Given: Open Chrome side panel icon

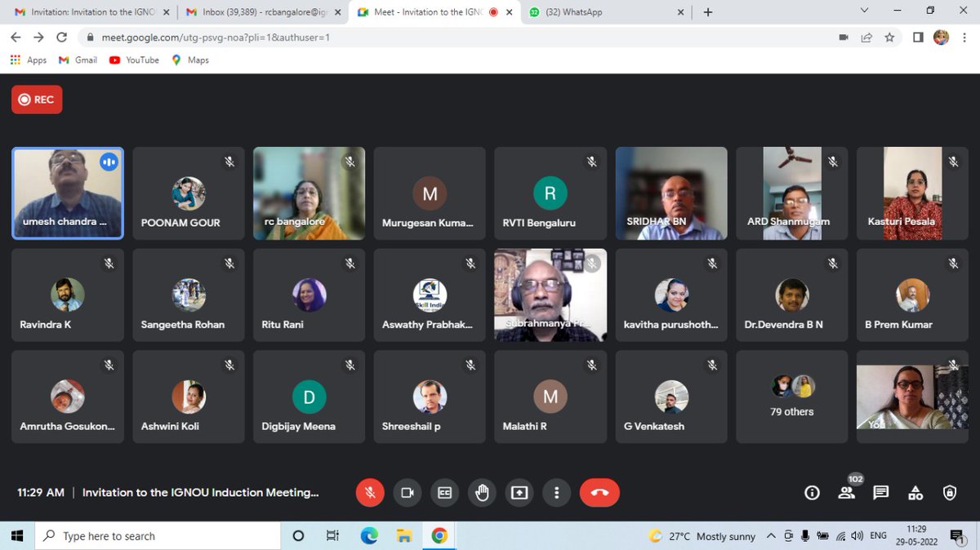Looking at the screenshot, I should [918, 37].
